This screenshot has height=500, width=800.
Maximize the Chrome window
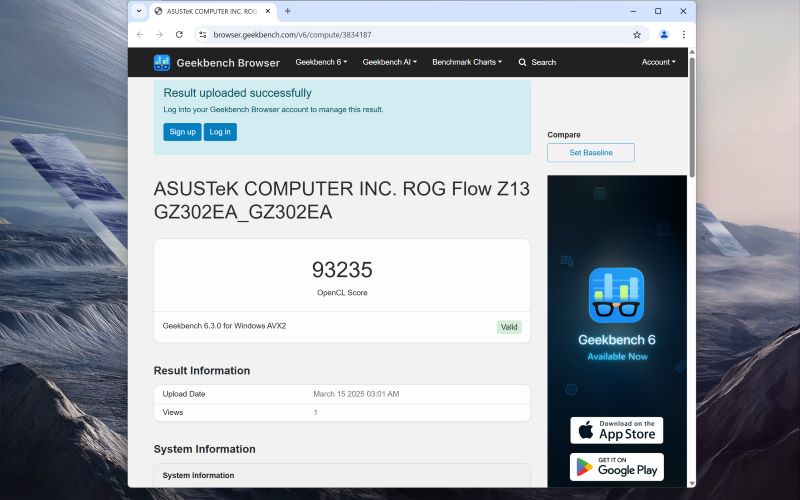658,11
